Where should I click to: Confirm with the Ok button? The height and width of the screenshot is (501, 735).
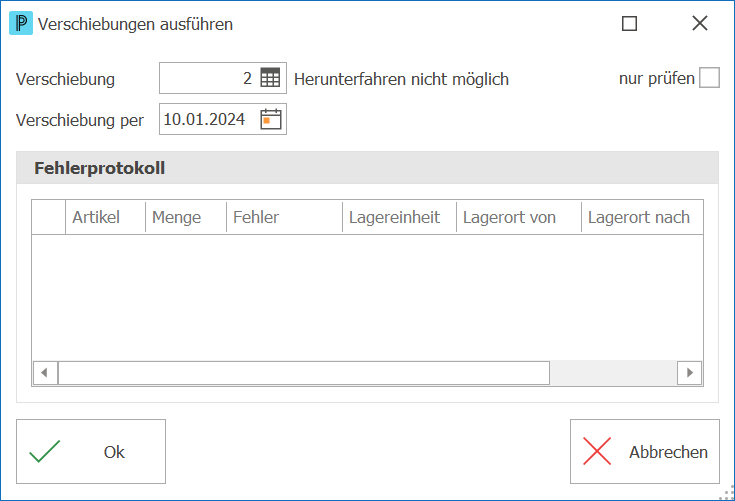[91, 451]
